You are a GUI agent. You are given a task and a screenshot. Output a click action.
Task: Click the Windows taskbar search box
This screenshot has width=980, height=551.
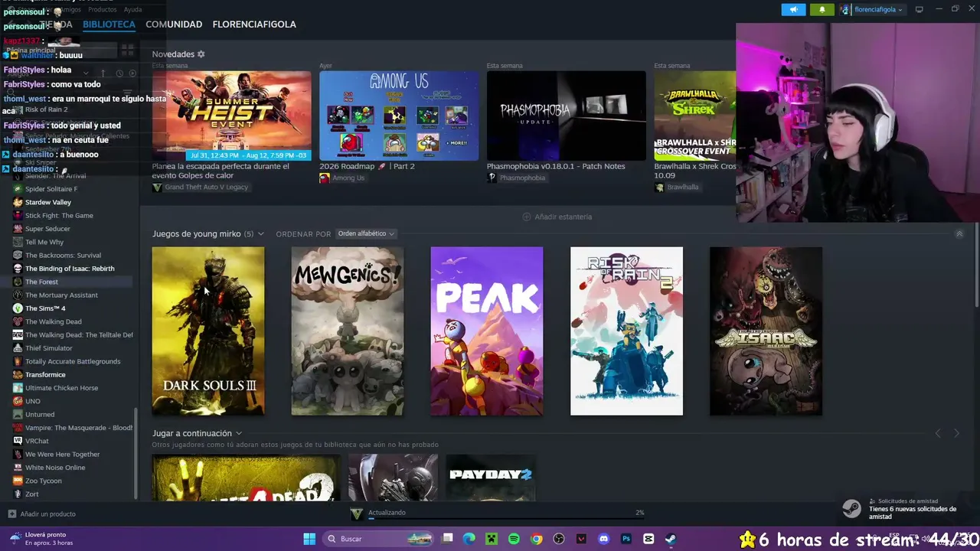pos(377,539)
